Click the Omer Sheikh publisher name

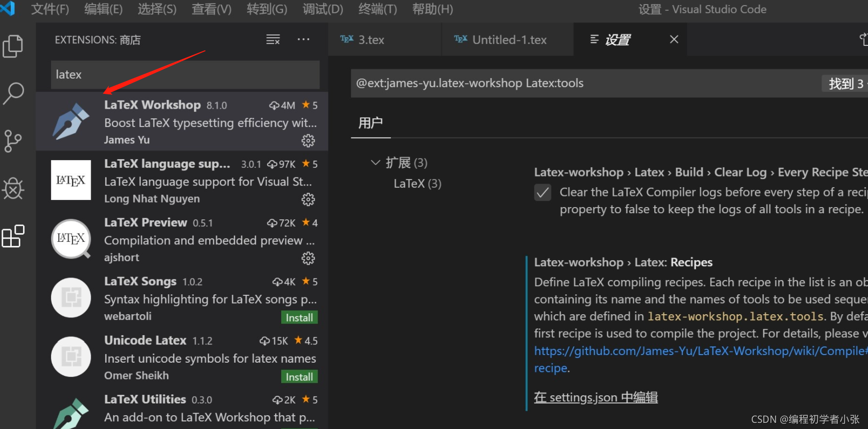(136, 375)
